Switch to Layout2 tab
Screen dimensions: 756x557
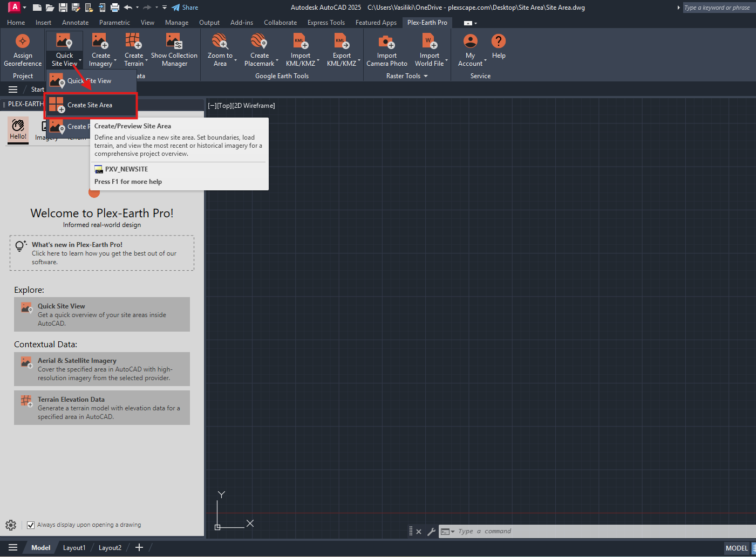[x=110, y=548]
